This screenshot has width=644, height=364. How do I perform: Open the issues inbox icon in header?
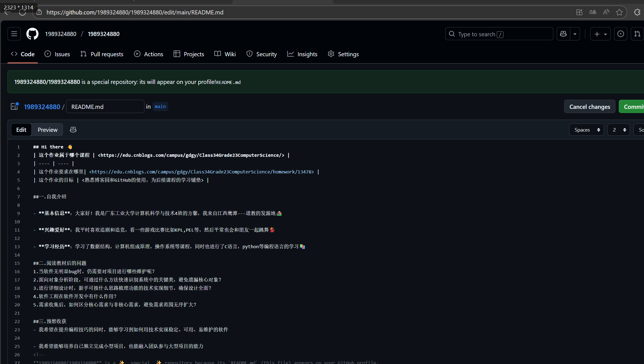620,34
